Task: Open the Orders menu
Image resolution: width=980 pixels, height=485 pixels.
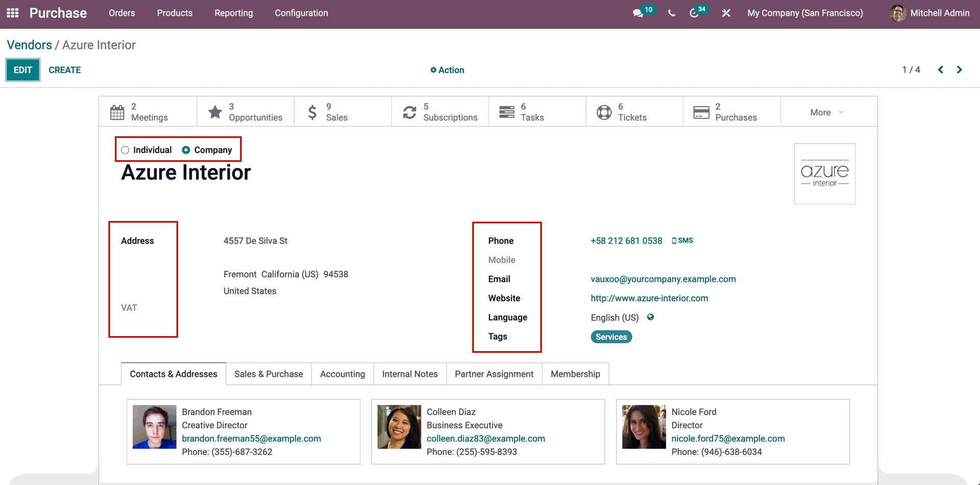Action: pyautogui.click(x=122, y=13)
